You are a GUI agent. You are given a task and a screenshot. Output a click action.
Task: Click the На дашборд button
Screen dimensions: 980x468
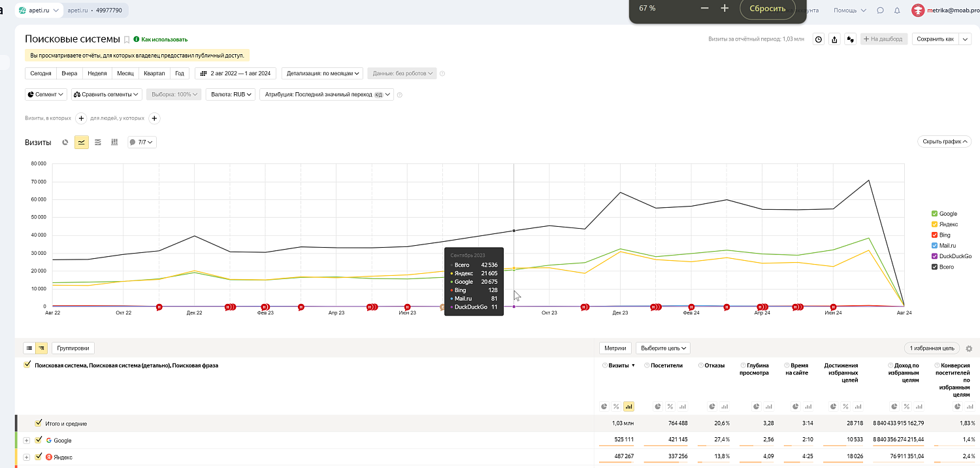coord(884,39)
